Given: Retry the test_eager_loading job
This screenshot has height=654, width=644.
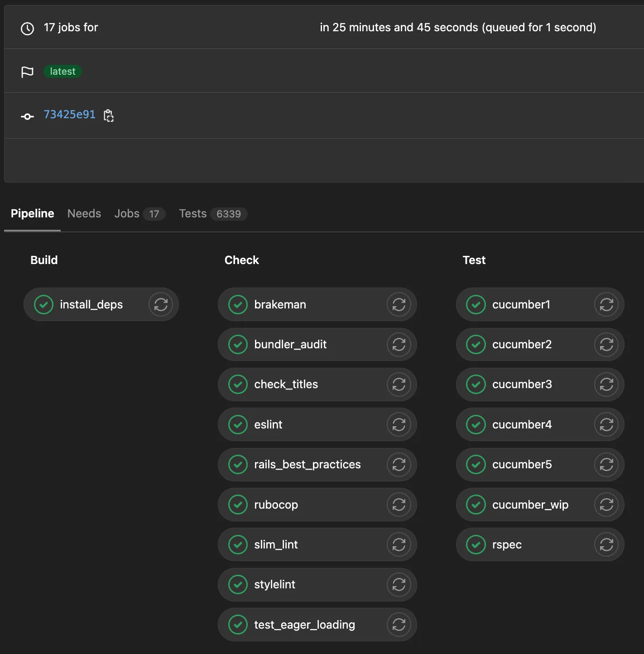Looking at the screenshot, I should (399, 625).
